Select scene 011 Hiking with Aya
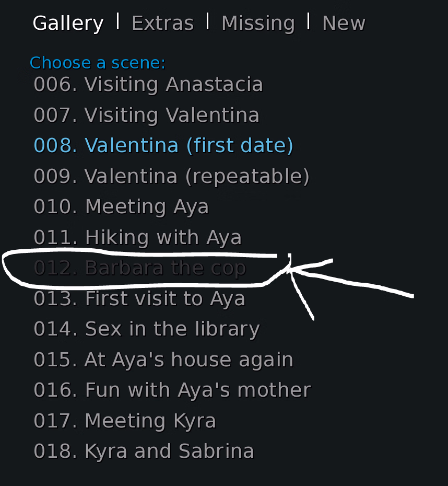The image size is (448, 486). (x=138, y=238)
